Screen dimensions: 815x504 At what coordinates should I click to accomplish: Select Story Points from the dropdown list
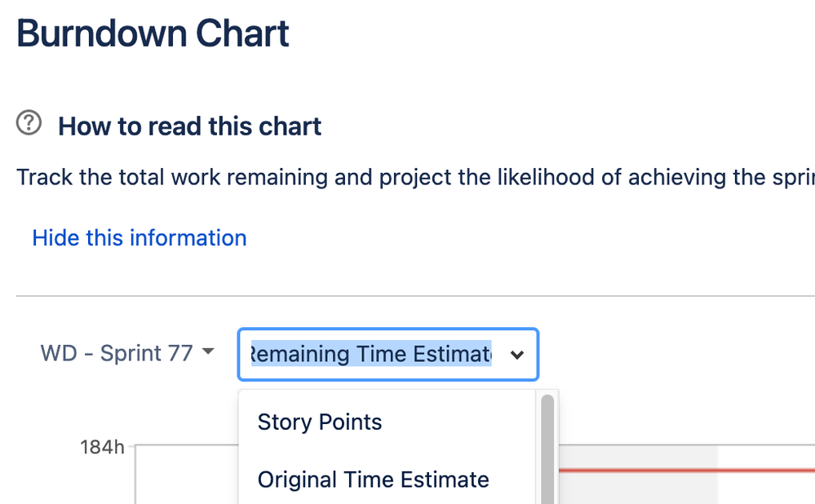[320, 422]
